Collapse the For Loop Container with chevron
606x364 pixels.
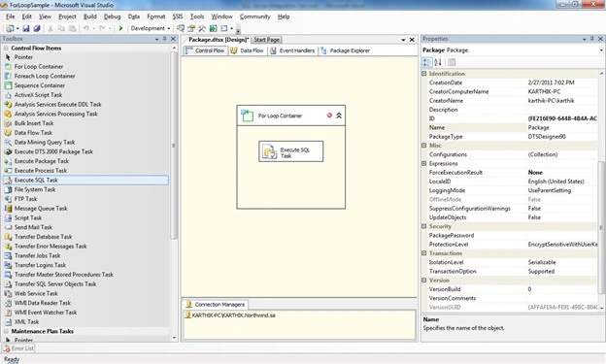pos(339,116)
